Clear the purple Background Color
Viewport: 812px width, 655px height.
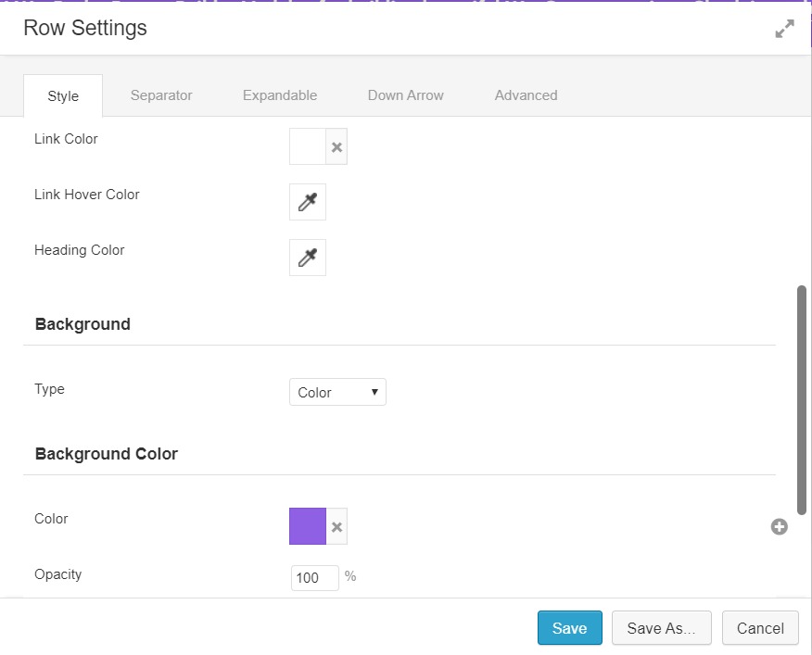(336, 526)
